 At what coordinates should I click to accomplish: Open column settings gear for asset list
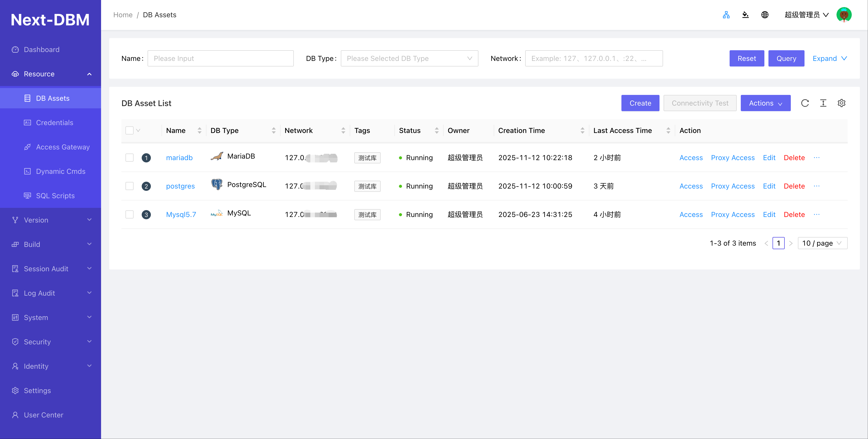841,103
